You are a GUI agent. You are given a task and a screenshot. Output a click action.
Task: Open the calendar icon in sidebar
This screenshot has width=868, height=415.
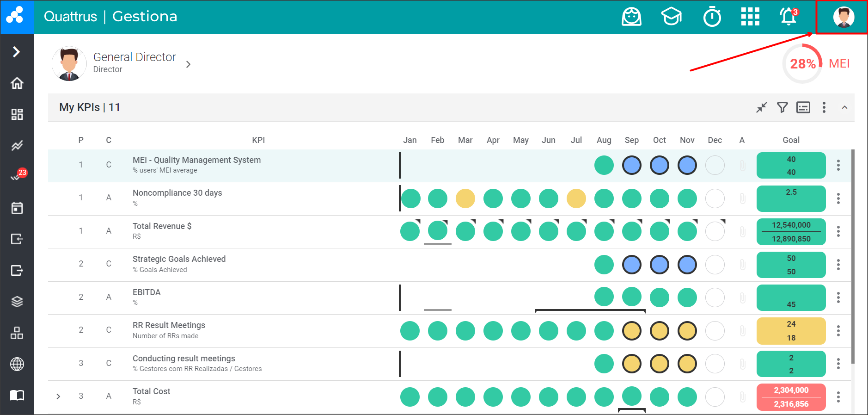[x=17, y=208]
